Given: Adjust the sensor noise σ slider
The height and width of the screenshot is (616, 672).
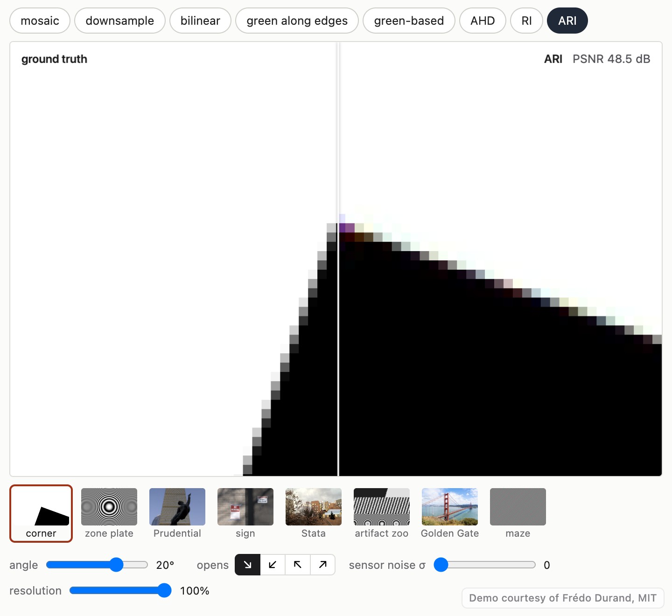Looking at the screenshot, I should click(485, 565).
